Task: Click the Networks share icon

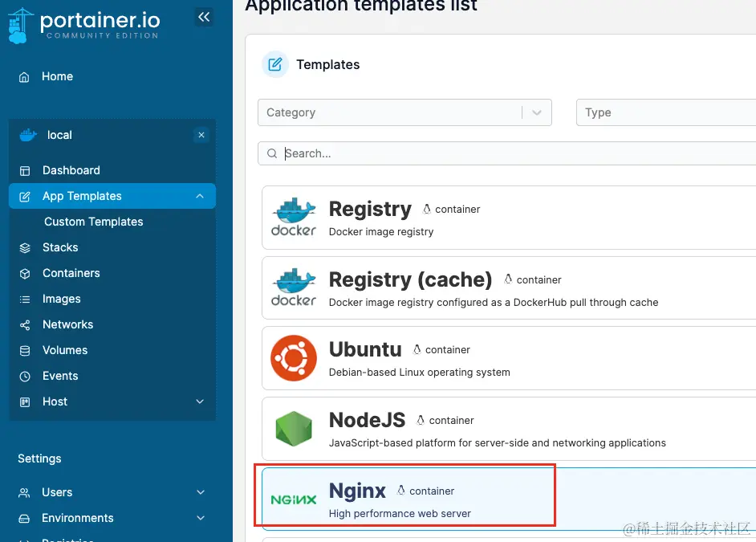Action: pos(25,325)
